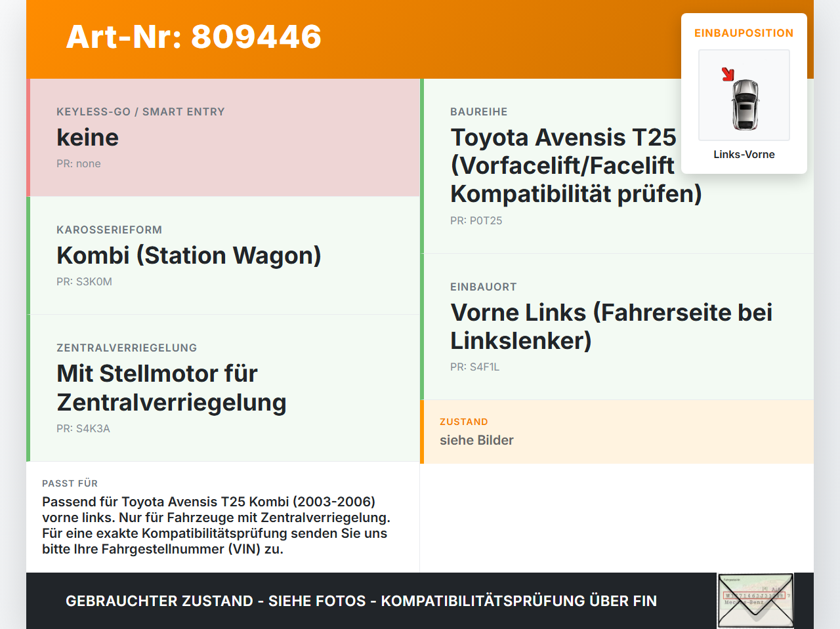Click the compatibility paragraph starting 'Passend für Toyota'
840x629 pixels.
point(216,525)
